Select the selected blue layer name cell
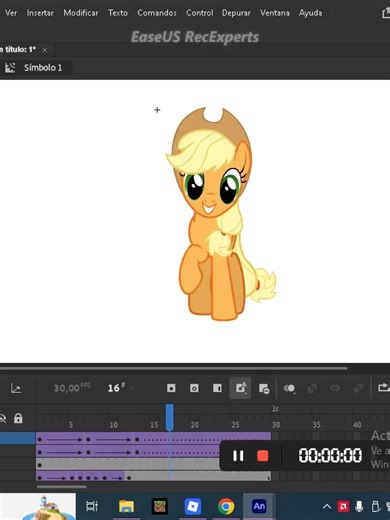The width and height of the screenshot is (390, 520). click(x=18, y=438)
